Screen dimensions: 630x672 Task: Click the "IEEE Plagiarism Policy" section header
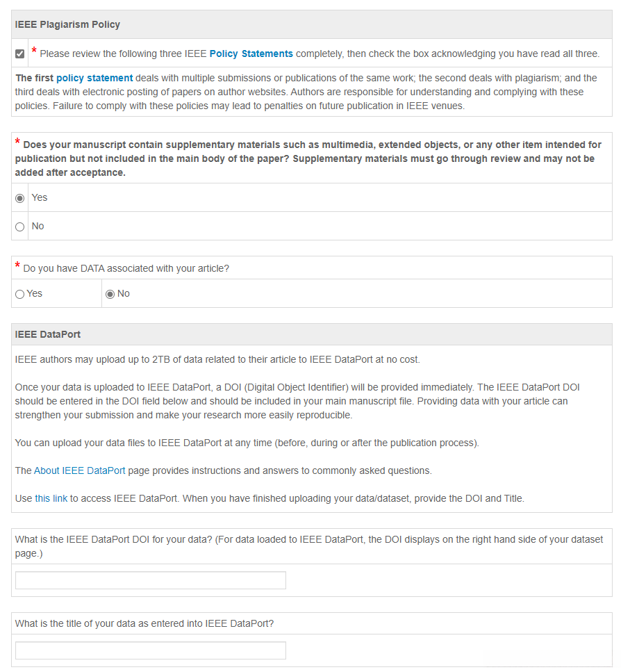(67, 24)
